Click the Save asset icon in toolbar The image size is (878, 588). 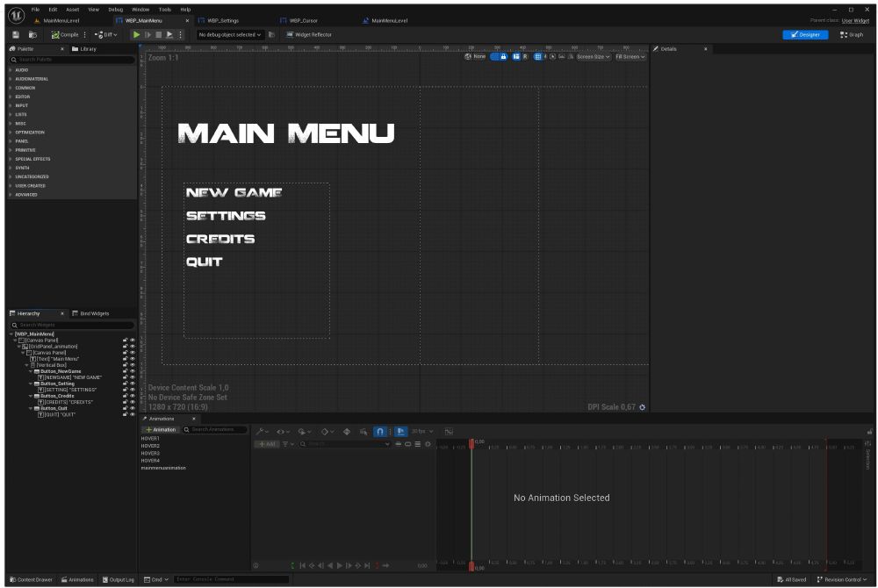pos(16,35)
